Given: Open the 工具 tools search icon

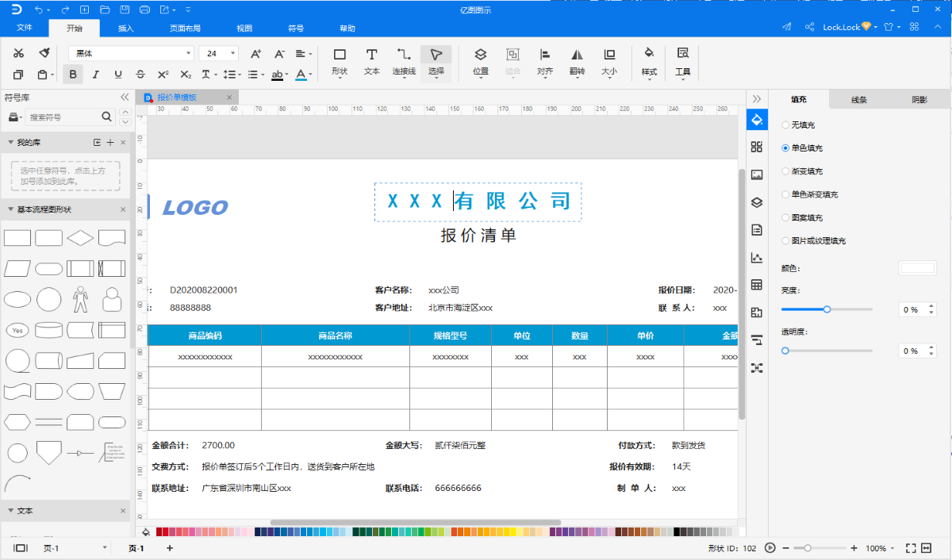Looking at the screenshot, I should click(x=682, y=62).
